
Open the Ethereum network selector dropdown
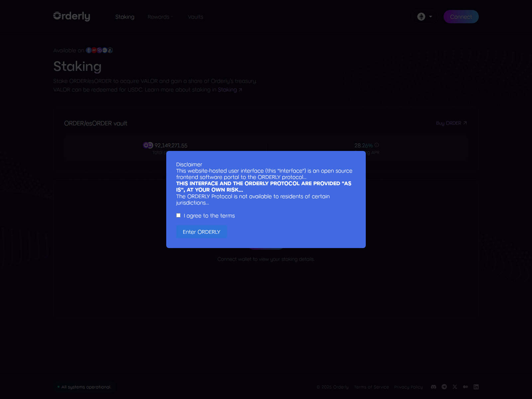425,17
